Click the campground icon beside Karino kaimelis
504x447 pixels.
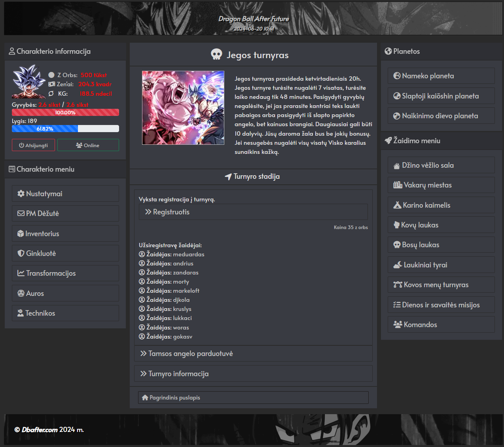(397, 205)
